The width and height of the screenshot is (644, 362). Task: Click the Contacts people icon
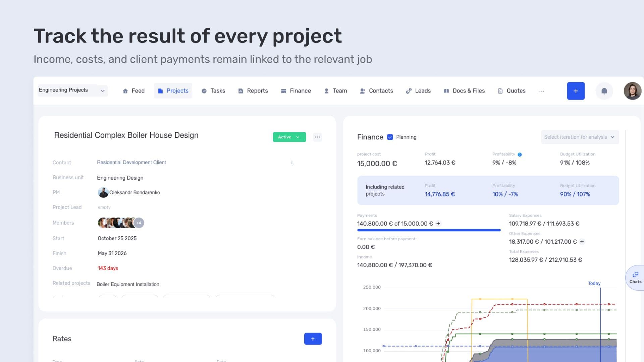tap(363, 91)
